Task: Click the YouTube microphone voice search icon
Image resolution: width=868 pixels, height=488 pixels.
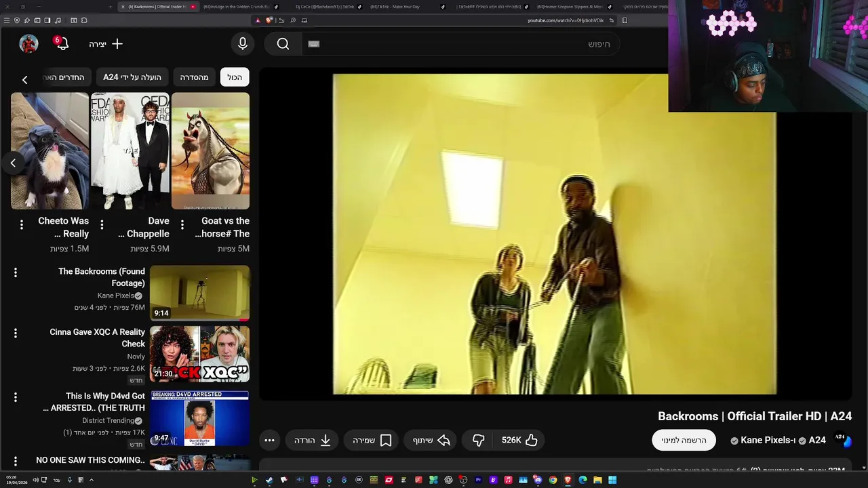Action: tap(243, 44)
